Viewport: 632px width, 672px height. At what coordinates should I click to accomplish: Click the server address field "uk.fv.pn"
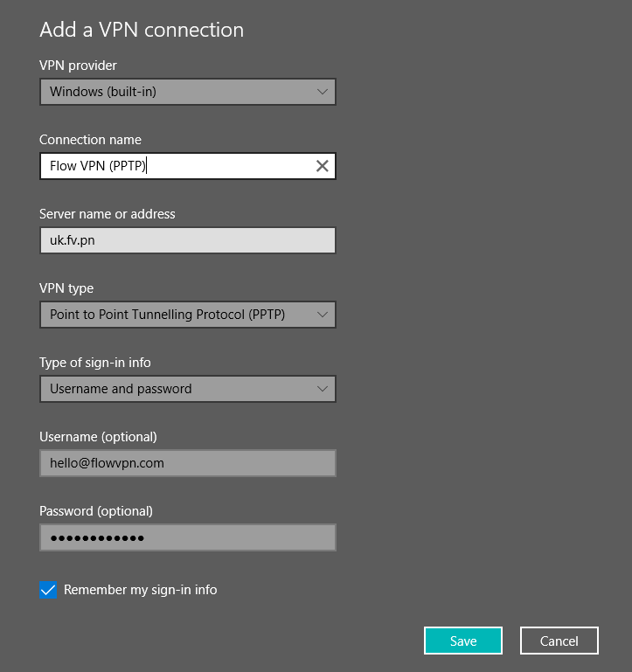(x=188, y=240)
